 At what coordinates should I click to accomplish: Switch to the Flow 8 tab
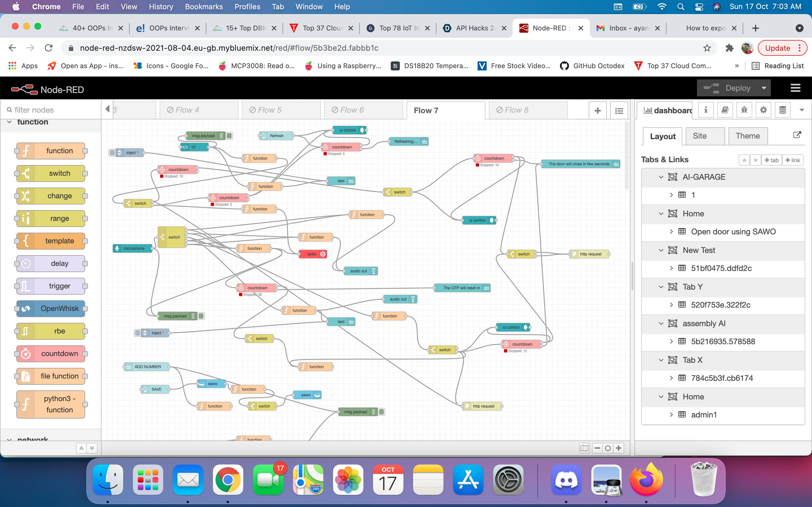pyautogui.click(x=517, y=110)
